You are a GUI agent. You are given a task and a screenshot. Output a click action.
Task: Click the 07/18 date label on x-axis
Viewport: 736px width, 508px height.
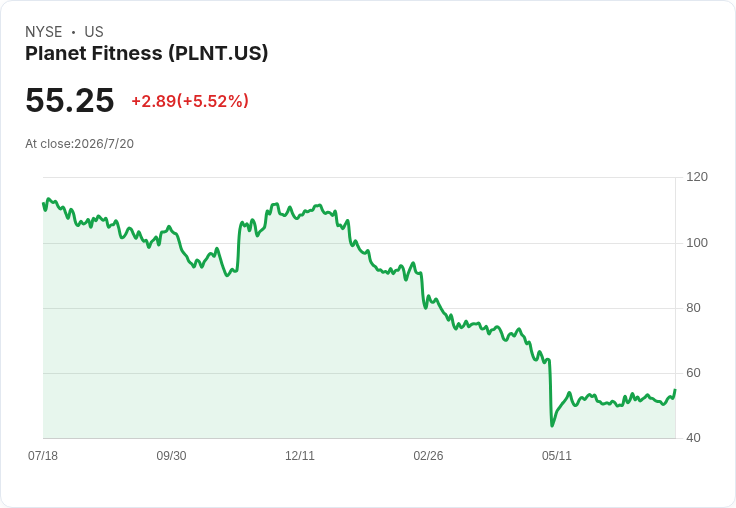(x=43, y=456)
